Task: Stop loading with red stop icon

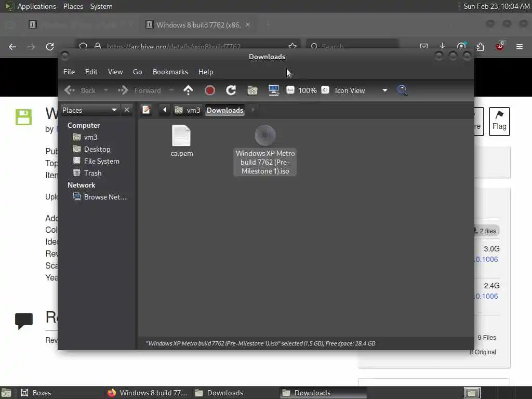Action: (x=210, y=90)
